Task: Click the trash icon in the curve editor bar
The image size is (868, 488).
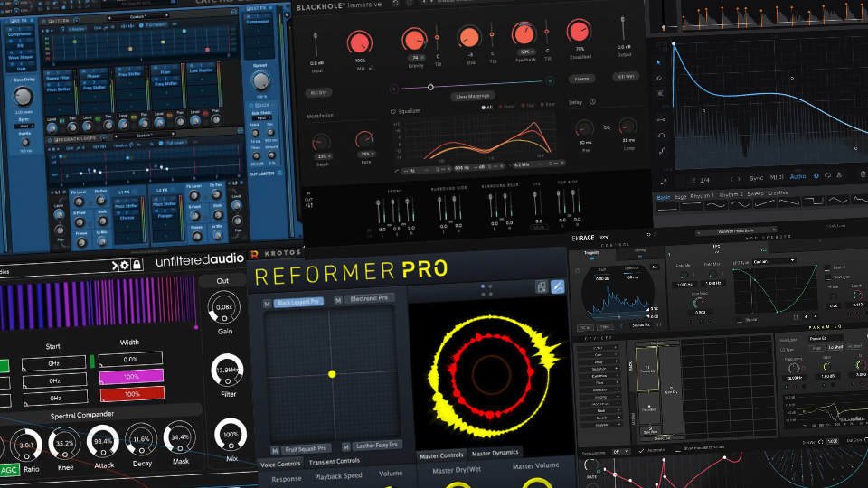Action: [863, 174]
